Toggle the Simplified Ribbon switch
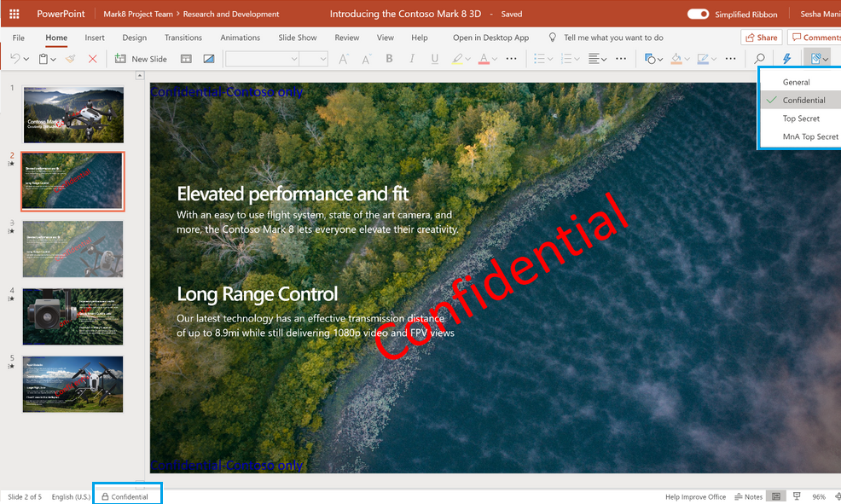841x504 pixels. tap(698, 14)
